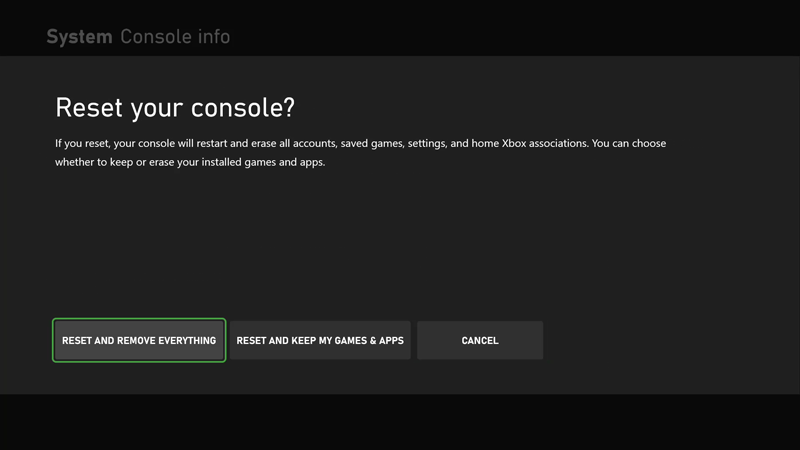Click the Reset and Remove Everything button
This screenshot has width=800, height=450.
pos(139,341)
